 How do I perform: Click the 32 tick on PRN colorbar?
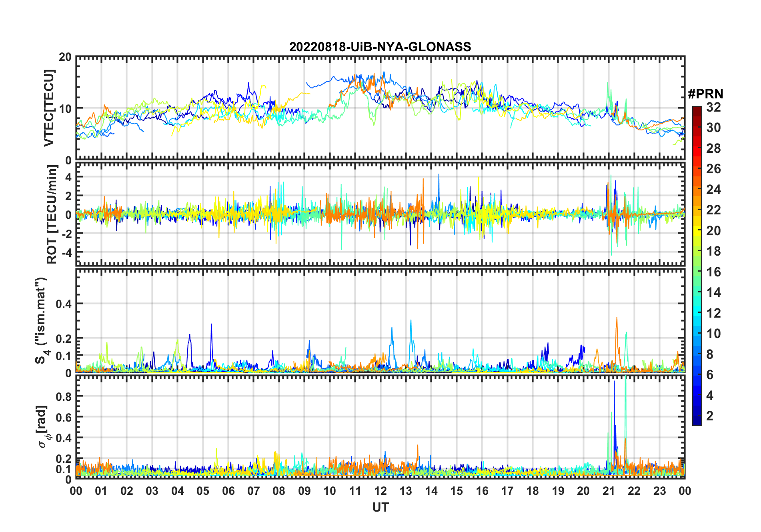pyautogui.click(x=713, y=107)
